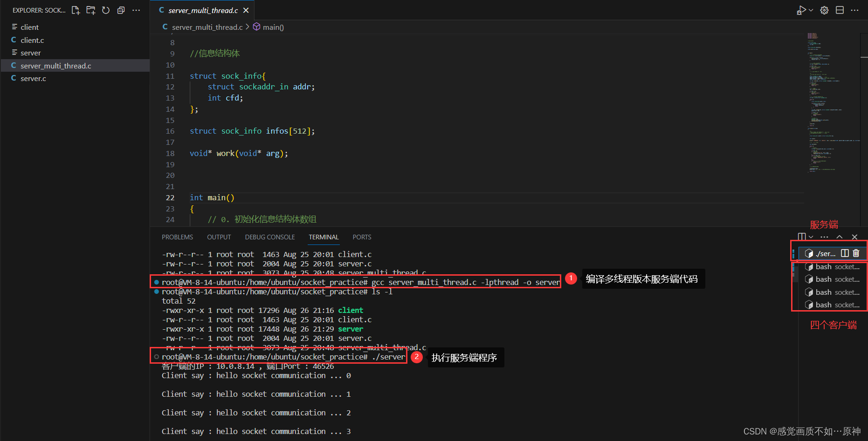Click the gear icon in editor toolbar

[824, 10]
